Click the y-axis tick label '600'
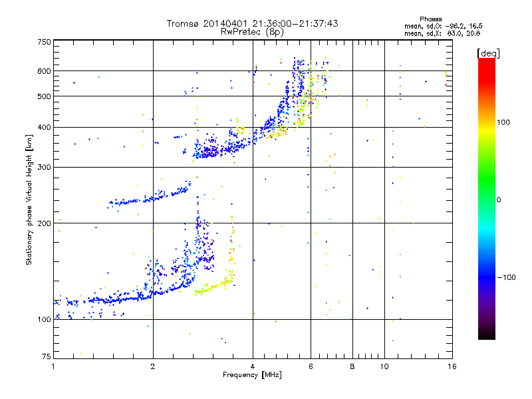Screen dimensions: 532x399 (x=45, y=71)
